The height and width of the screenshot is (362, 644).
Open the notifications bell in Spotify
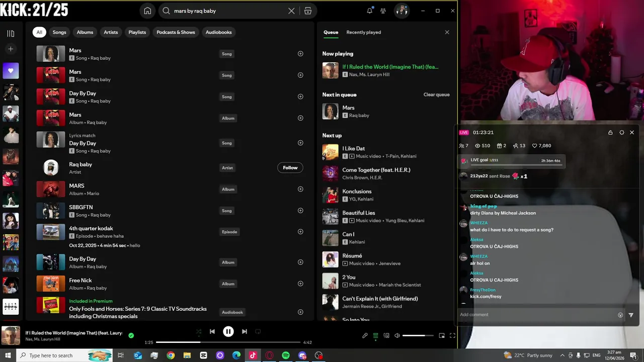coord(370,11)
